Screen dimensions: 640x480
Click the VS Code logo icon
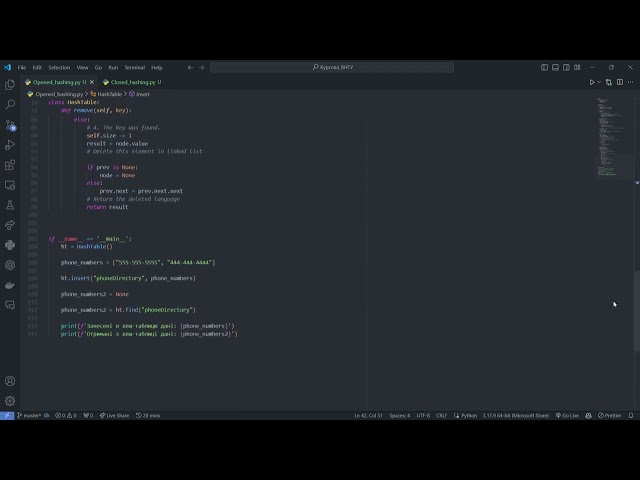coord(7,67)
